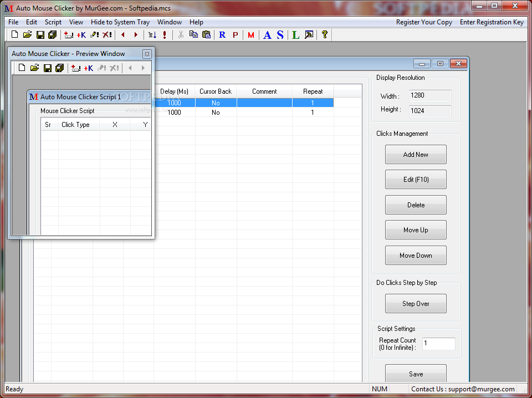The image size is (532, 398).
Task: Click the edit click pencil icon in main toolbar
Action: point(94,34)
